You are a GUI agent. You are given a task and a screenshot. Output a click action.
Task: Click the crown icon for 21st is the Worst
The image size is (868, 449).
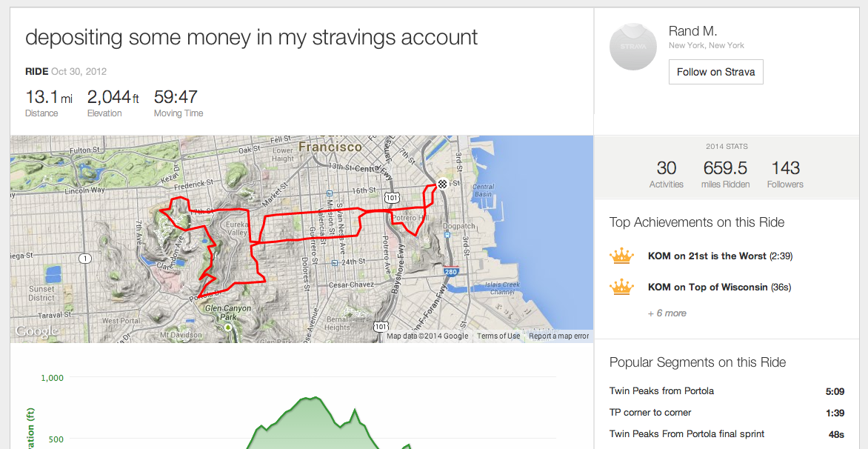coord(621,256)
